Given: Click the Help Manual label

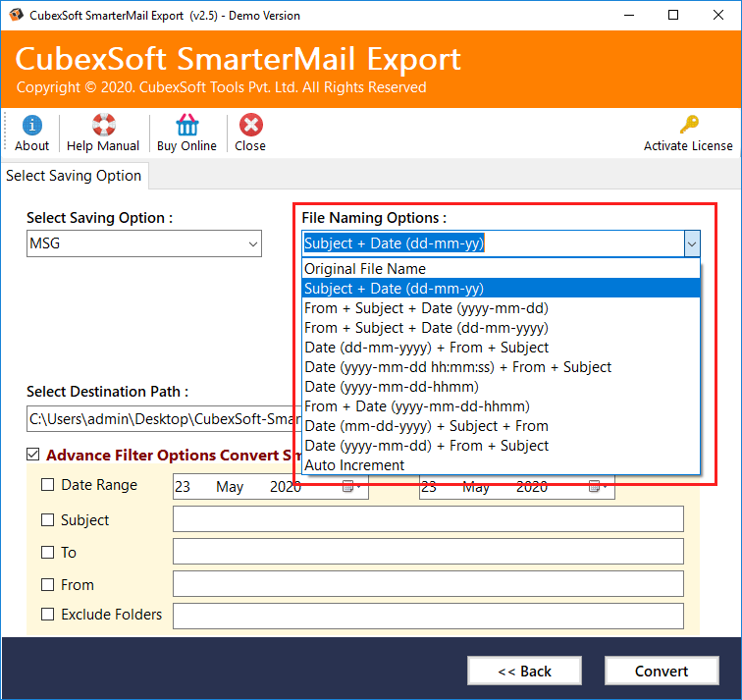Looking at the screenshot, I should 103,145.
